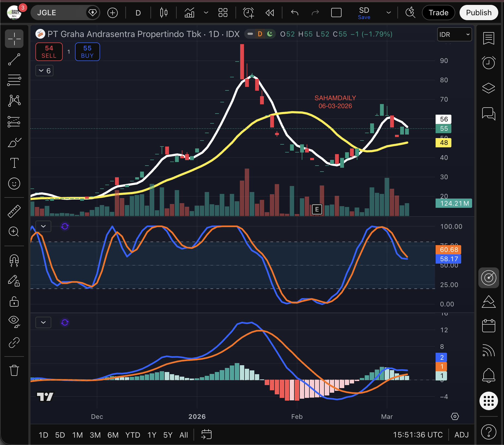Viewport: 504px width, 445px height.
Task: Open the Indicators menu
Action: pyautogui.click(x=189, y=13)
